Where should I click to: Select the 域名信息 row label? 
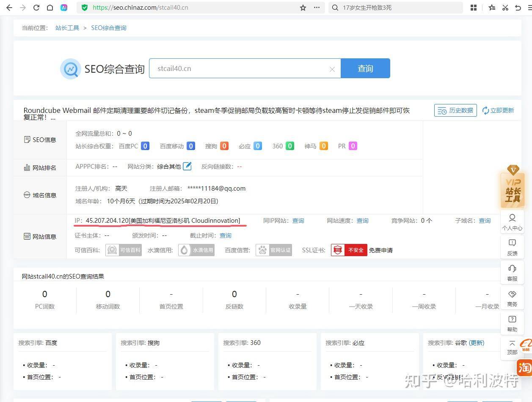(40, 195)
